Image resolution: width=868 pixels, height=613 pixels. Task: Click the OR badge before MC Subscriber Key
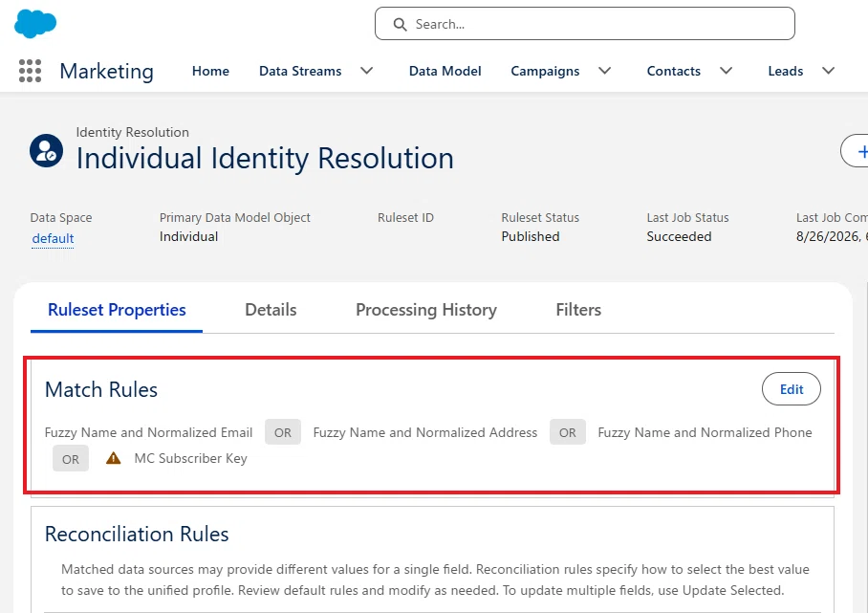point(71,458)
